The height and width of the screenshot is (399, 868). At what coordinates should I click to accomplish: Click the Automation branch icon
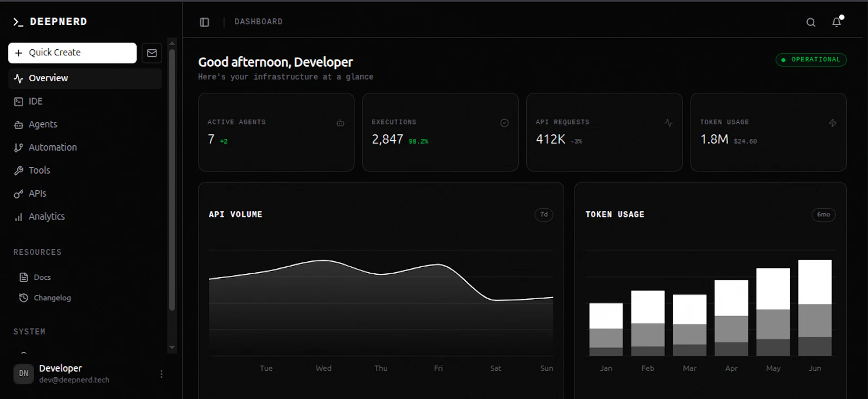[x=18, y=147]
